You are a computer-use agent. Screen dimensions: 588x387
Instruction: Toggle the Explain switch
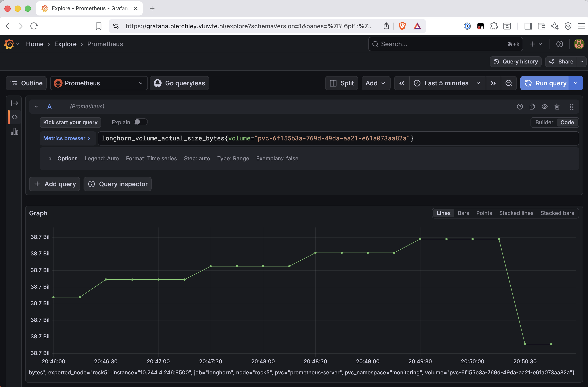coord(141,122)
